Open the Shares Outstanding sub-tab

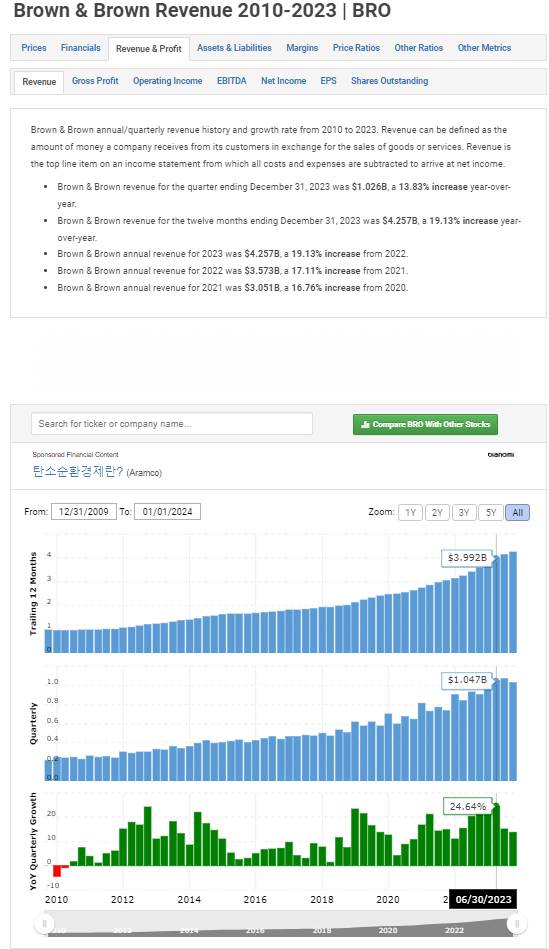pyautogui.click(x=390, y=80)
